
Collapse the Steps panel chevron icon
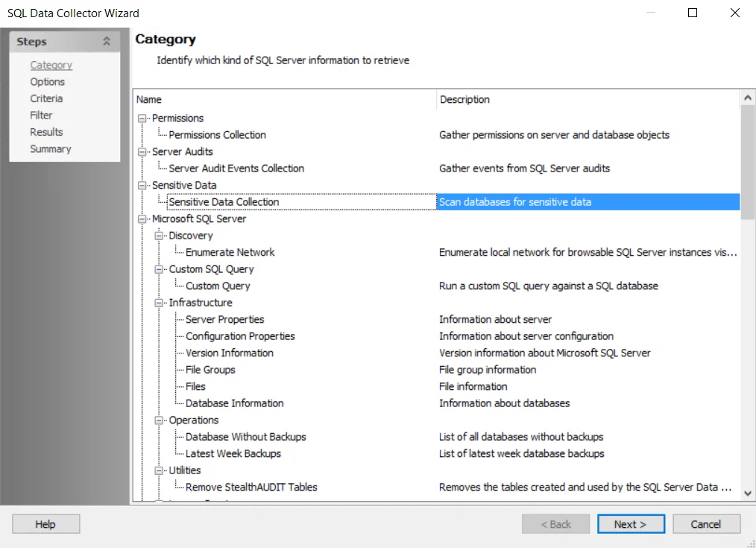pos(107,42)
